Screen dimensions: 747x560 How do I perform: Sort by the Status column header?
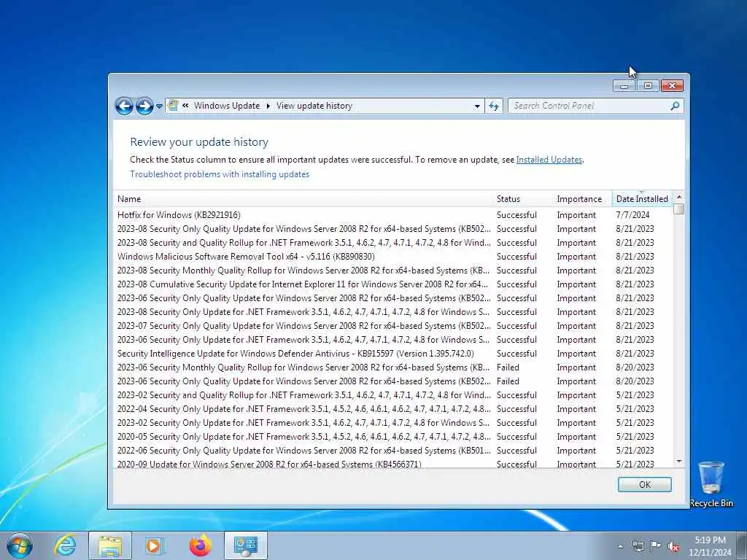(522, 199)
